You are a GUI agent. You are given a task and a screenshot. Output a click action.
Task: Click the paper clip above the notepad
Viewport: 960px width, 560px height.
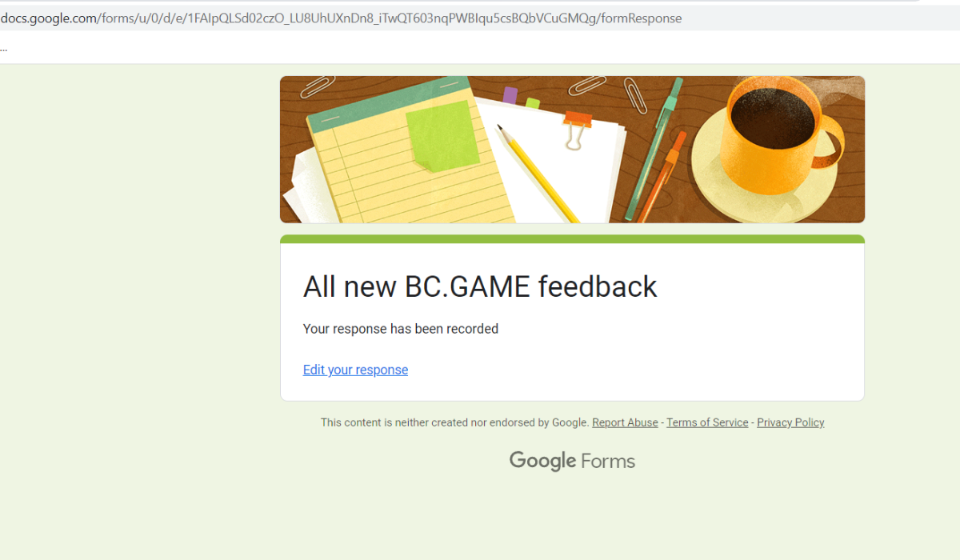tap(318, 84)
